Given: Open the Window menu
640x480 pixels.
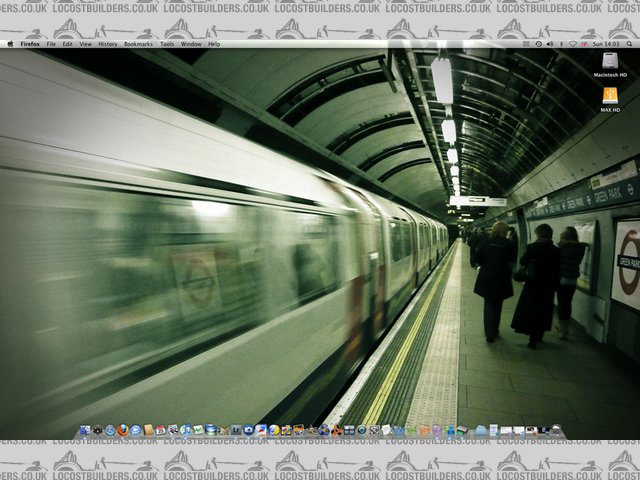Looking at the screenshot, I should 191,44.
